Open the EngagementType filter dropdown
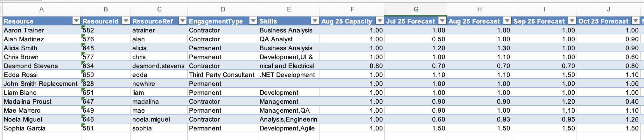Screen dimensions: 644x140 click(x=253, y=21)
